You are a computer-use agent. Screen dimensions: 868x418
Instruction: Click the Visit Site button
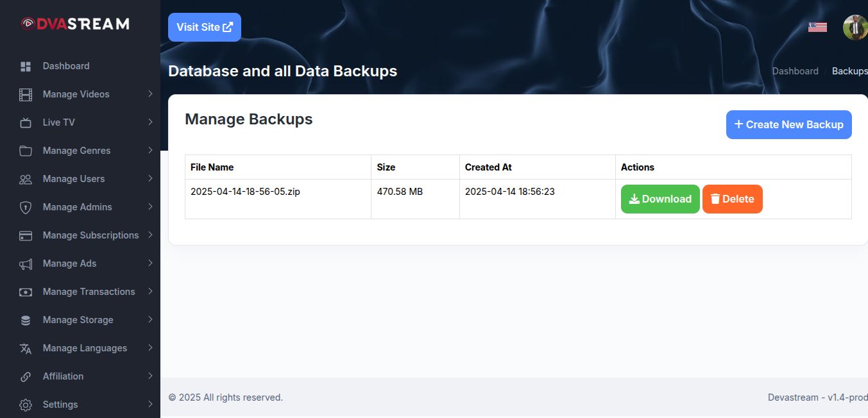[x=205, y=27]
